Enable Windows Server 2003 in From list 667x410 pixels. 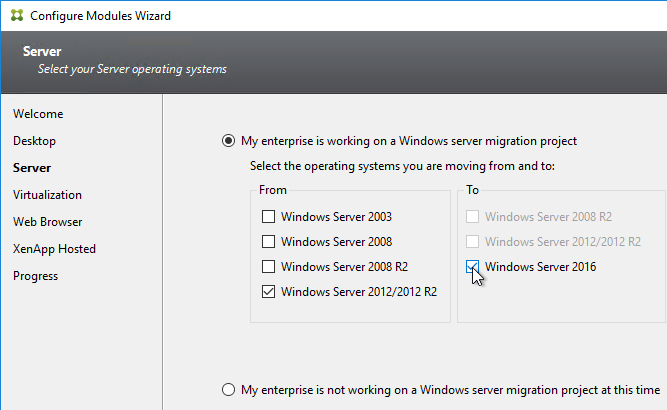tap(268, 216)
